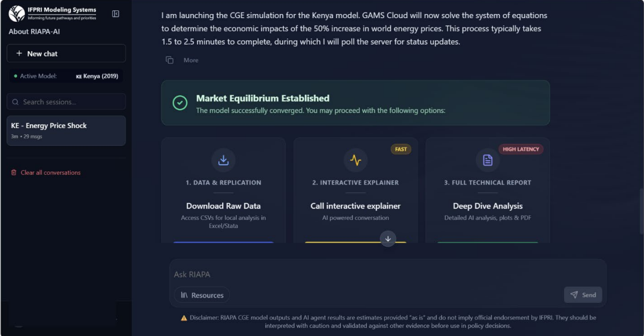The height and width of the screenshot is (336, 644).
Task: Choose Call interactive explainer
Action: pyautogui.click(x=355, y=206)
